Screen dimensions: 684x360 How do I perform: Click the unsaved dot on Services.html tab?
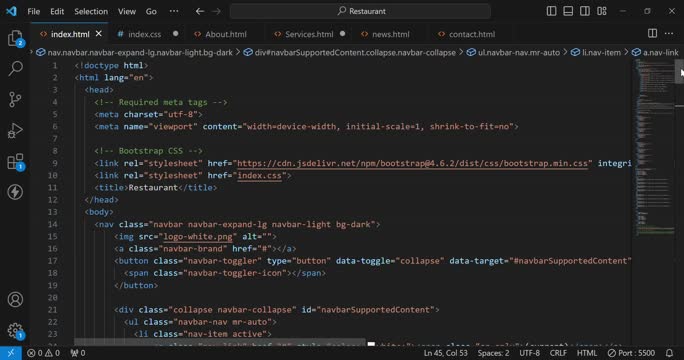click(342, 34)
